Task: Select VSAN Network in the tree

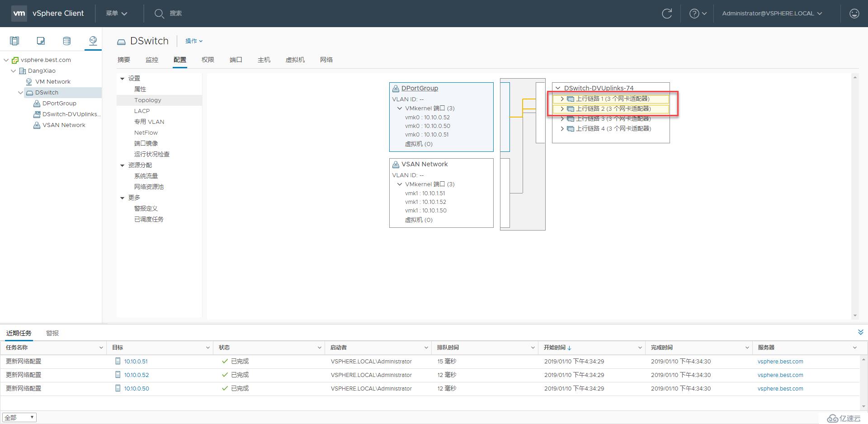Action: (x=64, y=125)
